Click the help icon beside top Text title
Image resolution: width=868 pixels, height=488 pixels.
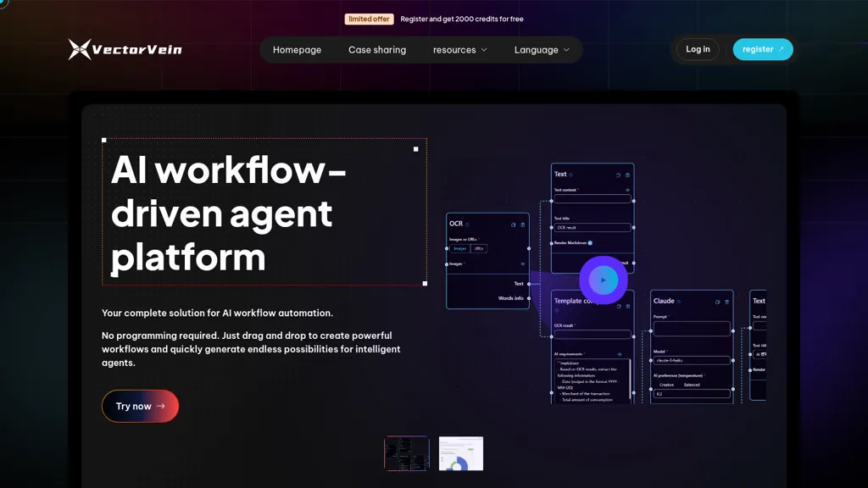coord(570,175)
